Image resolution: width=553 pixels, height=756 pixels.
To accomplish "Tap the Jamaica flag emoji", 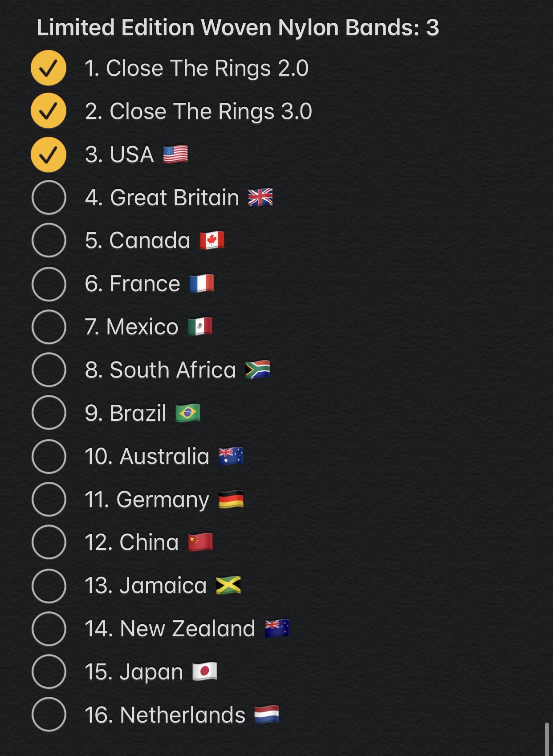I will [x=228, y=585].
